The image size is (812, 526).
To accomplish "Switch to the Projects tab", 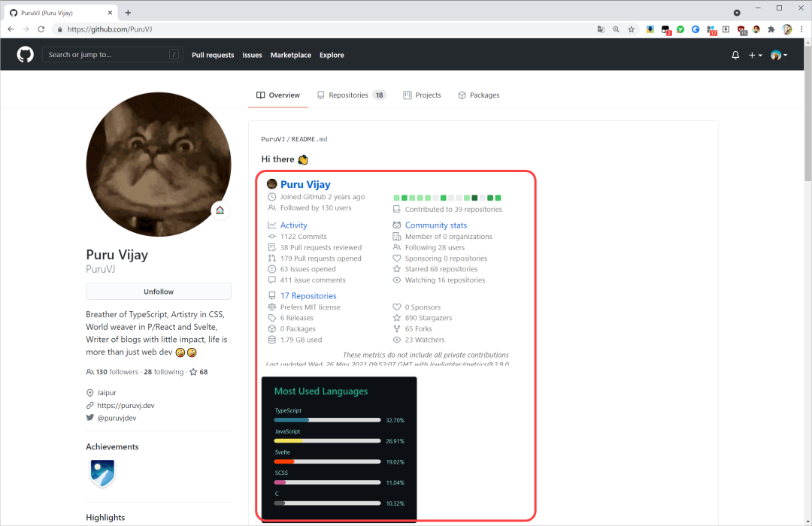I will click(422, 95).
